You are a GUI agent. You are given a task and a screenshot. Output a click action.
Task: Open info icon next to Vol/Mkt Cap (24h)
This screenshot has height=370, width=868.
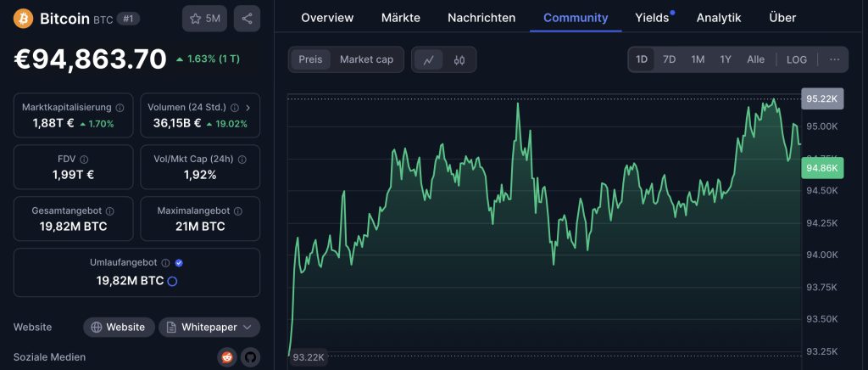[242, 160]
